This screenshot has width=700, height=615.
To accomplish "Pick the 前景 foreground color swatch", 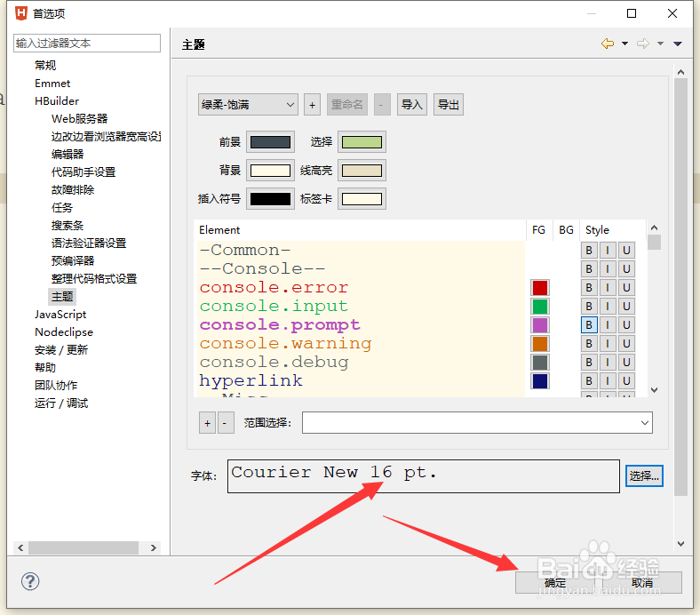I will click(x=271, y=142).
